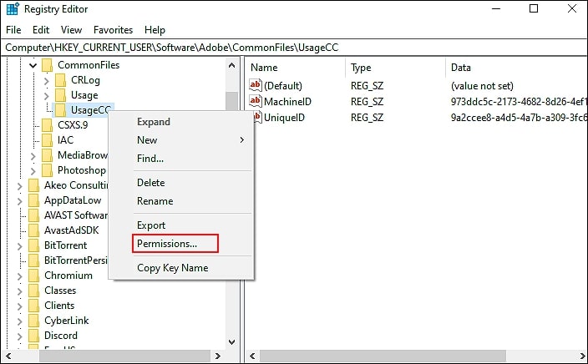This screenshot has width=588, height=364.
Task: Click tree pane horizontal scroll right arrow
Action: (217, 356)
